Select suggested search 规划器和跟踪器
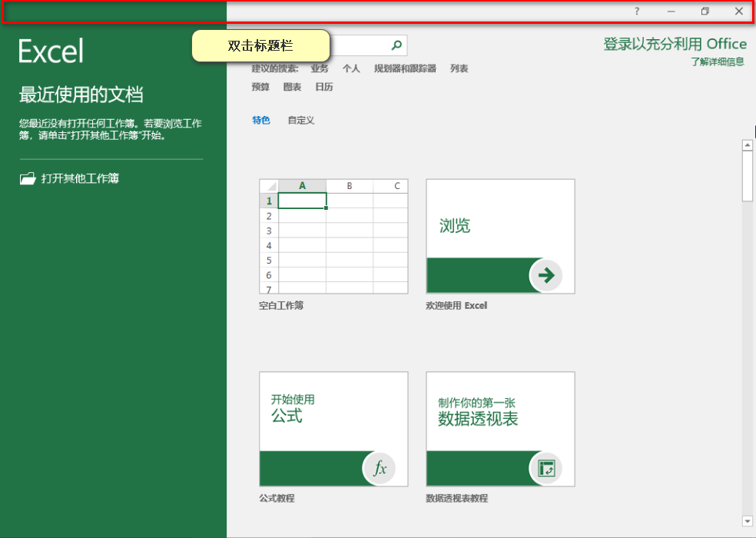756x538 pixels. coord(405,68)
